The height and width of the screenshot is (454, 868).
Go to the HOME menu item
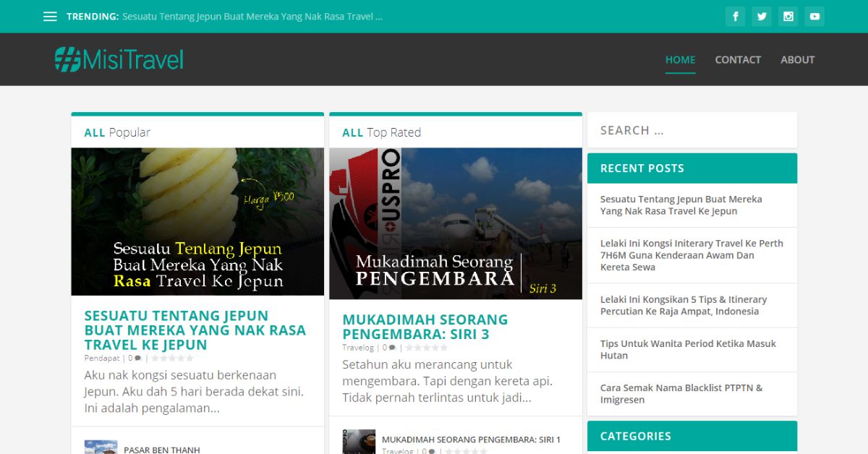point(681,59)
